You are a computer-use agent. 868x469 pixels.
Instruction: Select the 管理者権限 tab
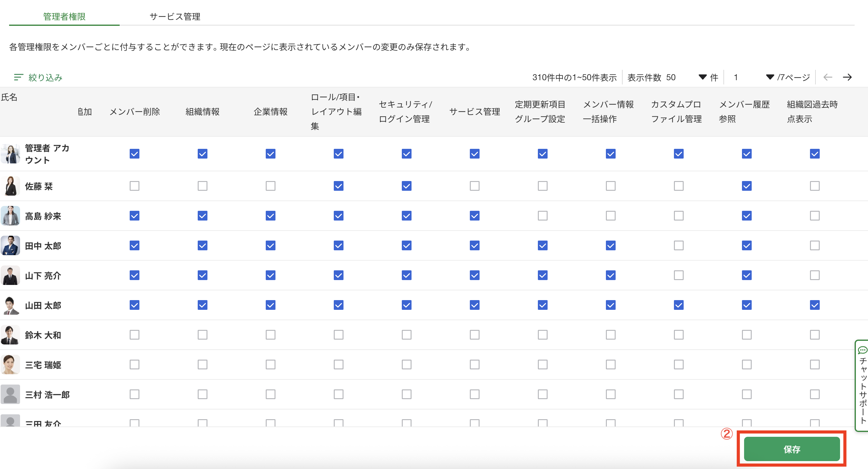[64, 16]
